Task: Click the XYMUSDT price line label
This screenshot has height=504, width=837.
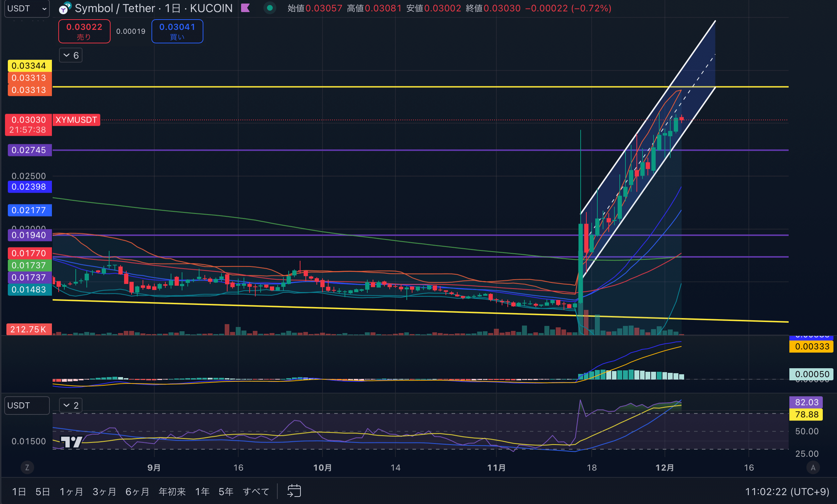Action: (x=76, y=120)
